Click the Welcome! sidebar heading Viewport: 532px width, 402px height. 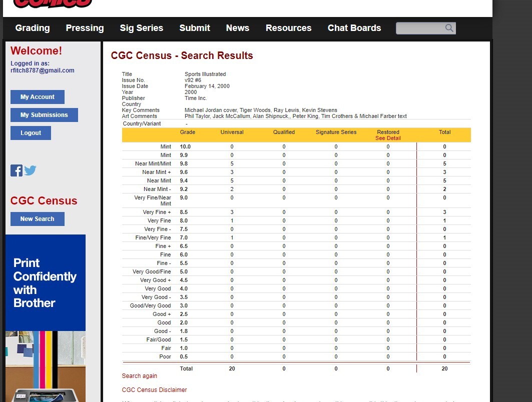point(37,51)
